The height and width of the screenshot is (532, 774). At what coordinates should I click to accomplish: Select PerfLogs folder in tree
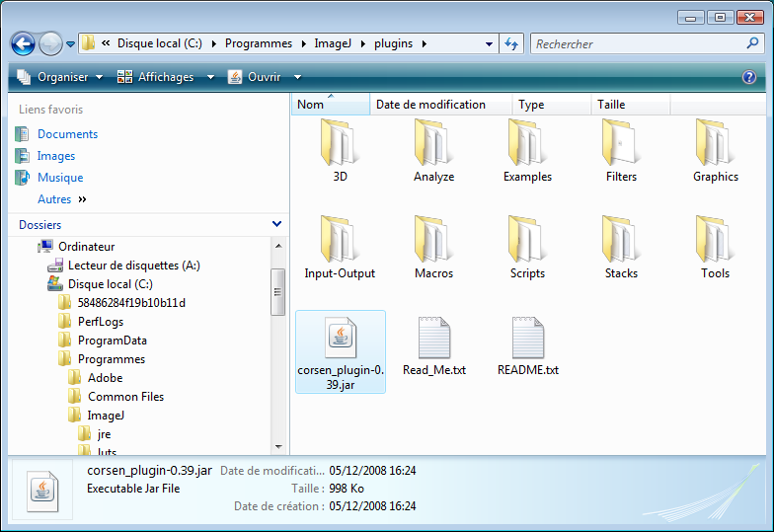[x=101, y=322]
